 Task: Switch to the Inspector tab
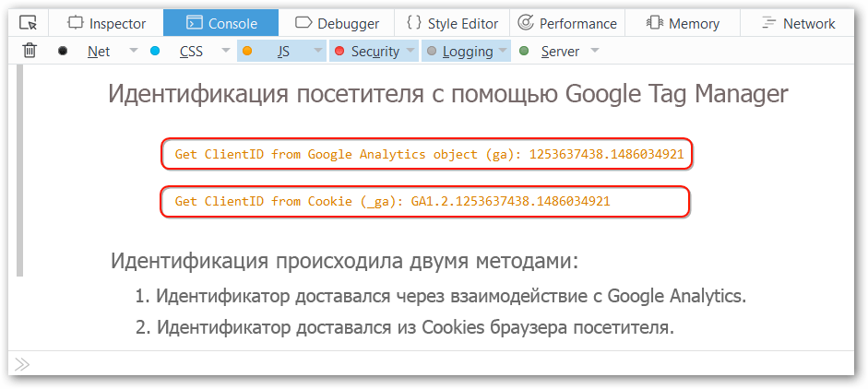106,23
